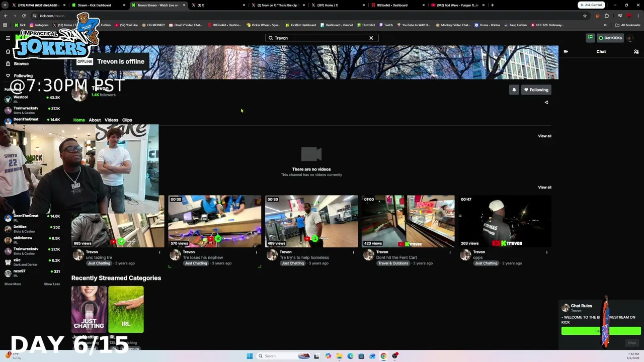Open the Instagram bookmark
Viewport: 644px width, 362px height.
click(39, 25)
